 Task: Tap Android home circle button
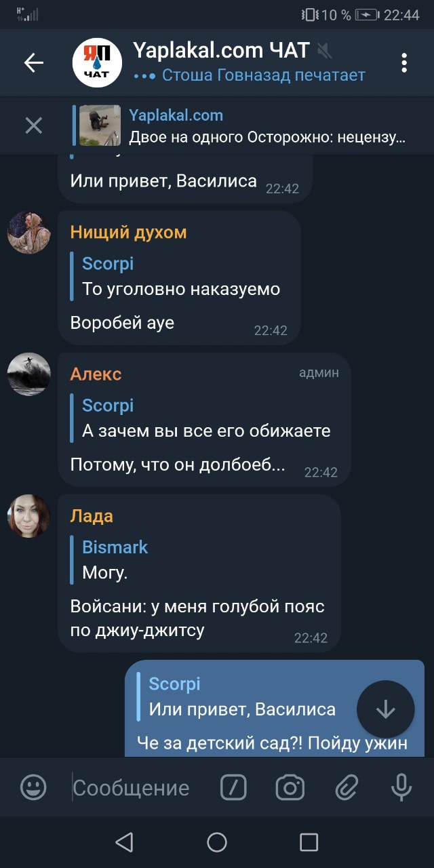point(217,842)
